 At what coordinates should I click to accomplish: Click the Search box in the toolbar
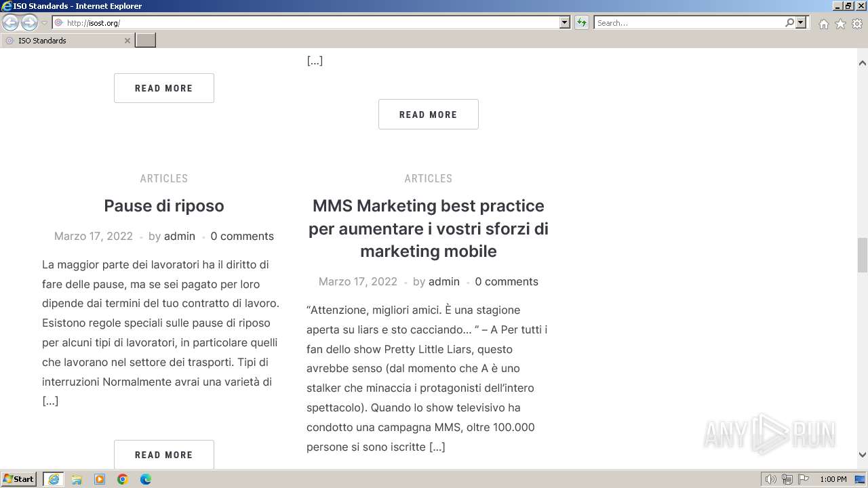(x=689, y=23)
